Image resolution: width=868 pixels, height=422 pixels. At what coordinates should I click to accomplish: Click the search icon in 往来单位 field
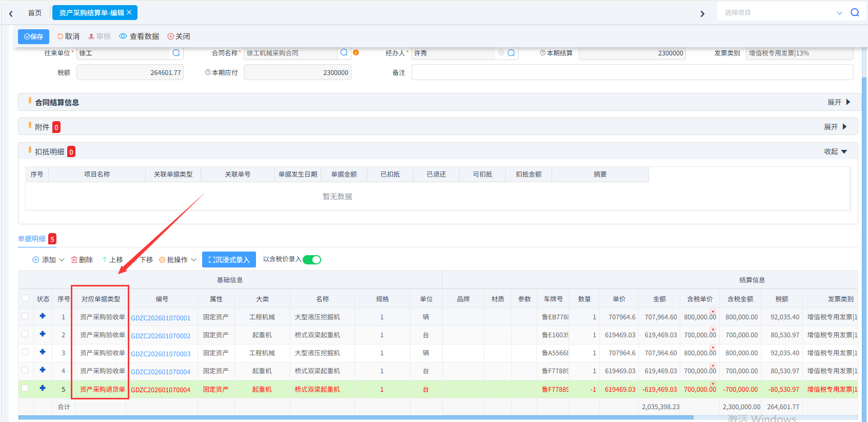(x=176, y=53)
